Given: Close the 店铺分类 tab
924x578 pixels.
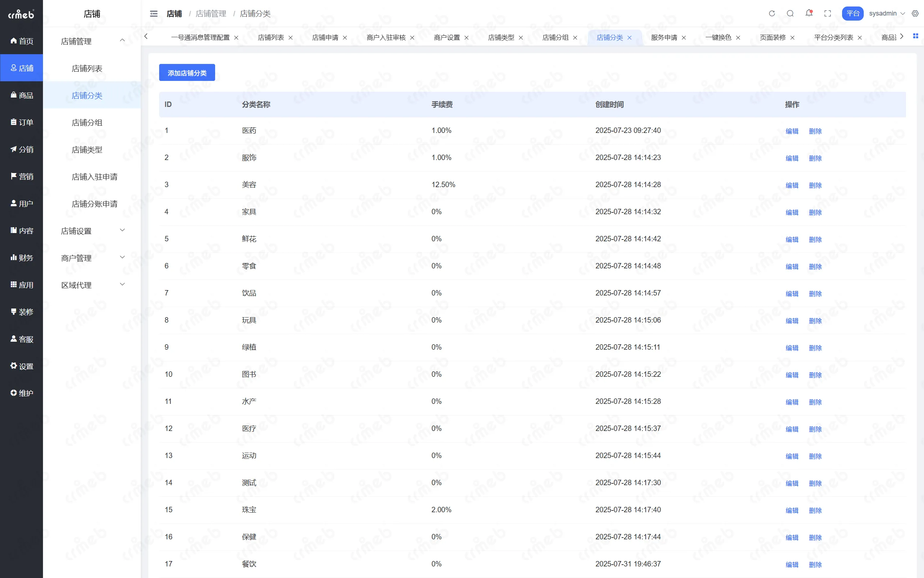Looking at the screenshot, I should click(629, 38).
